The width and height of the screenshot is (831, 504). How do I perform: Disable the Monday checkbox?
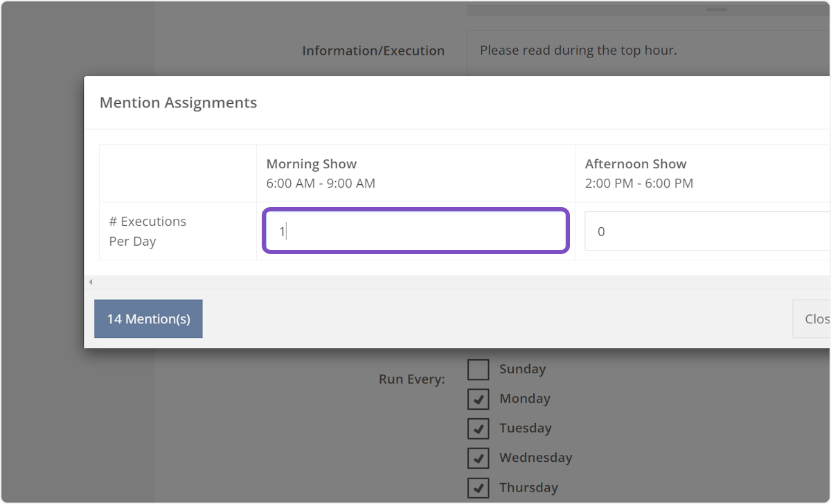(x=479, y=399)
